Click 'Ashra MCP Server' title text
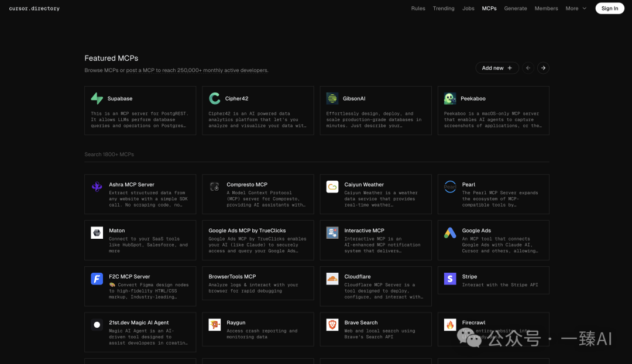 tap(132, 184)
